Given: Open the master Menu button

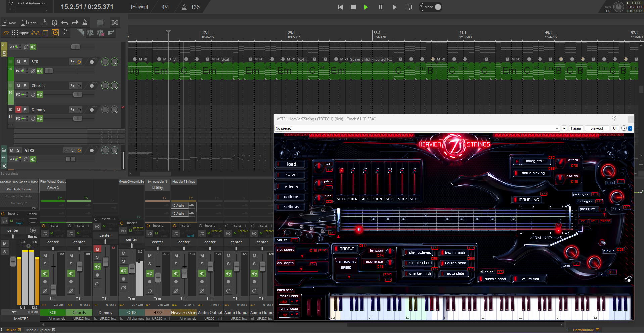Looking at the screenshot, I should [x=33, y=214].
